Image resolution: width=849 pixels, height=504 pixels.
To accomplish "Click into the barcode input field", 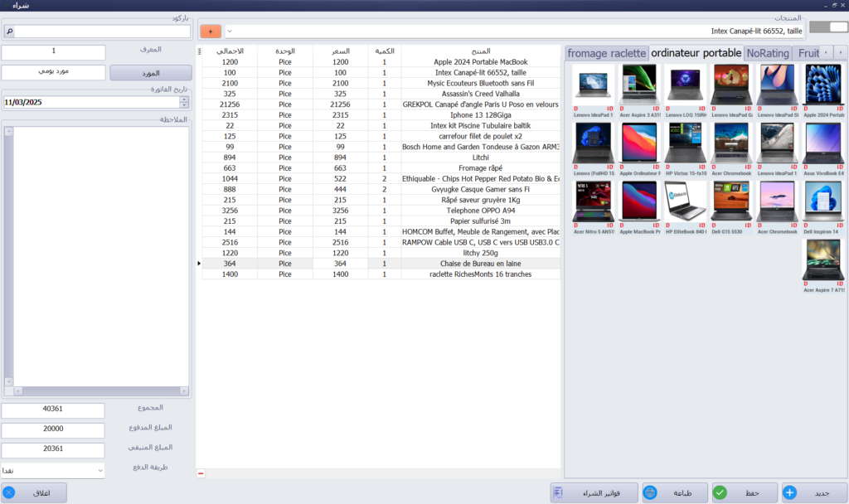I will (x=102, y=31).
